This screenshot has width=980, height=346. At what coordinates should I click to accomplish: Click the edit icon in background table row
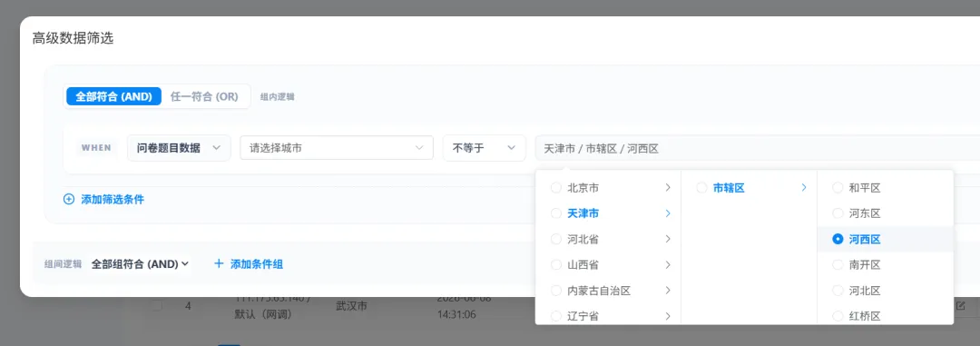coord(961,306)
